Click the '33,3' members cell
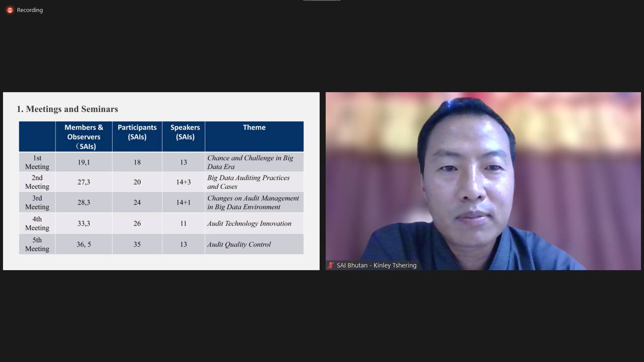 pos(84,223)
